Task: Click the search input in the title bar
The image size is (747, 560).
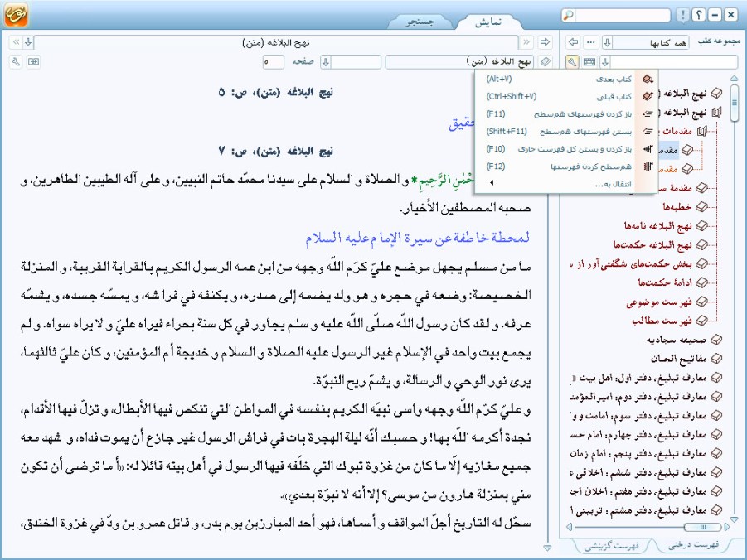Action: pos(622,15)
